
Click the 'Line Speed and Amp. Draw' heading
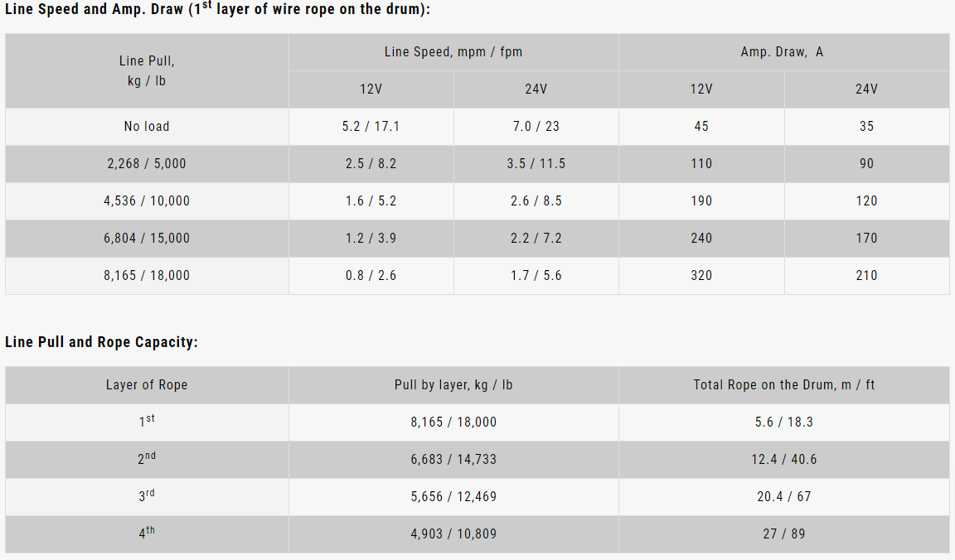(217, 10)
